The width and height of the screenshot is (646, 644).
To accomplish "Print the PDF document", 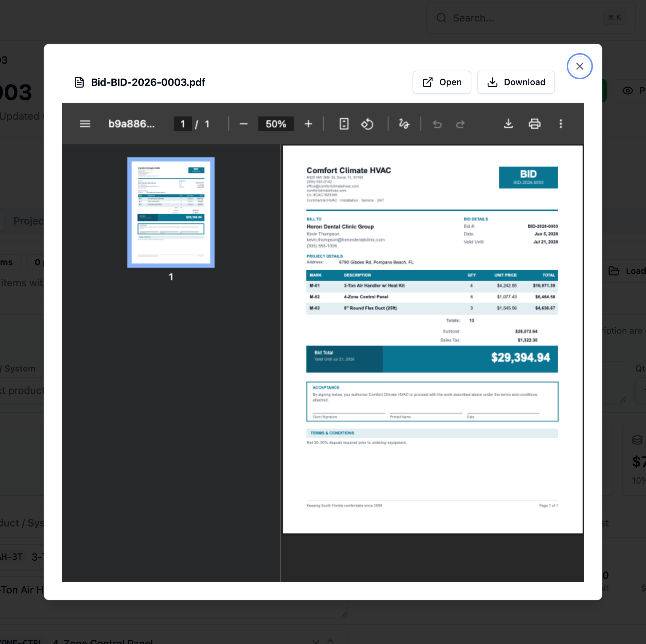I will point(534,124).
